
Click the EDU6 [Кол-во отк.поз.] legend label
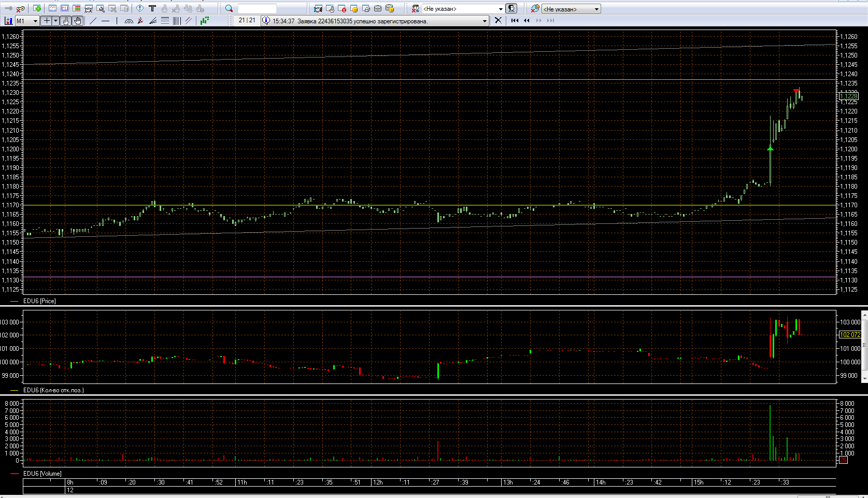pos(53,390)
